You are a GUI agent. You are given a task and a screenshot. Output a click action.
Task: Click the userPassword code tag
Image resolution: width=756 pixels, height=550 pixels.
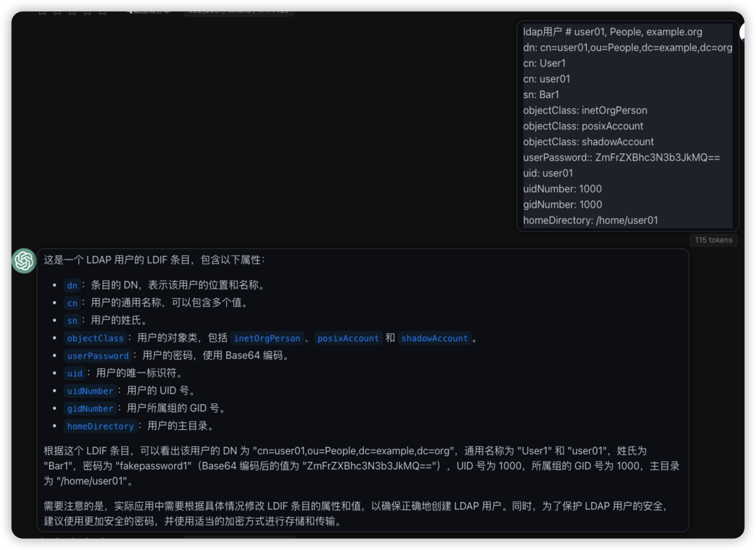point(98,356)
